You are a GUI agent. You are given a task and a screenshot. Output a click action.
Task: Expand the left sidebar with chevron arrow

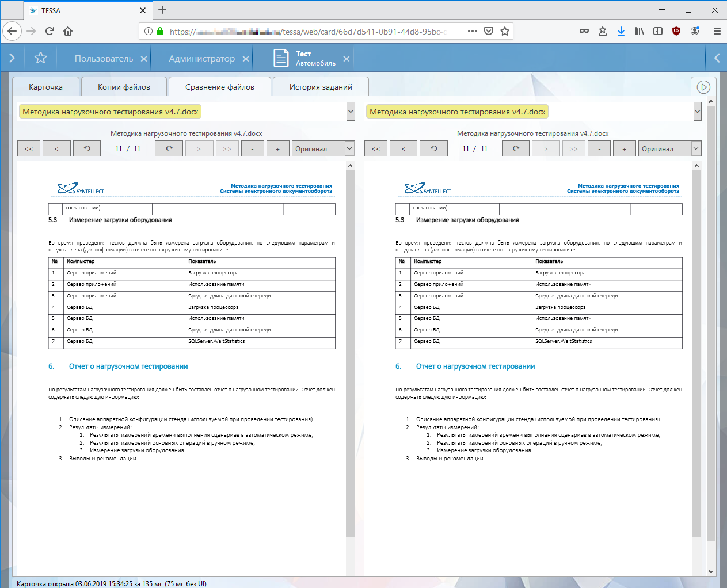tap(12, 58)
